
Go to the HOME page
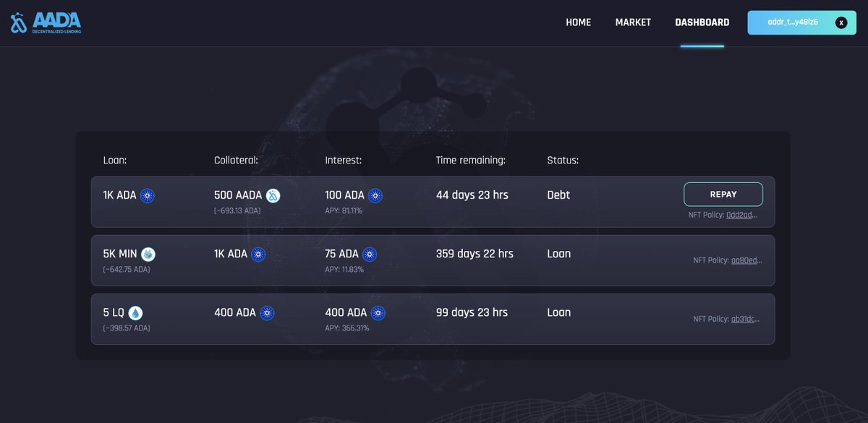coord(579,22)
